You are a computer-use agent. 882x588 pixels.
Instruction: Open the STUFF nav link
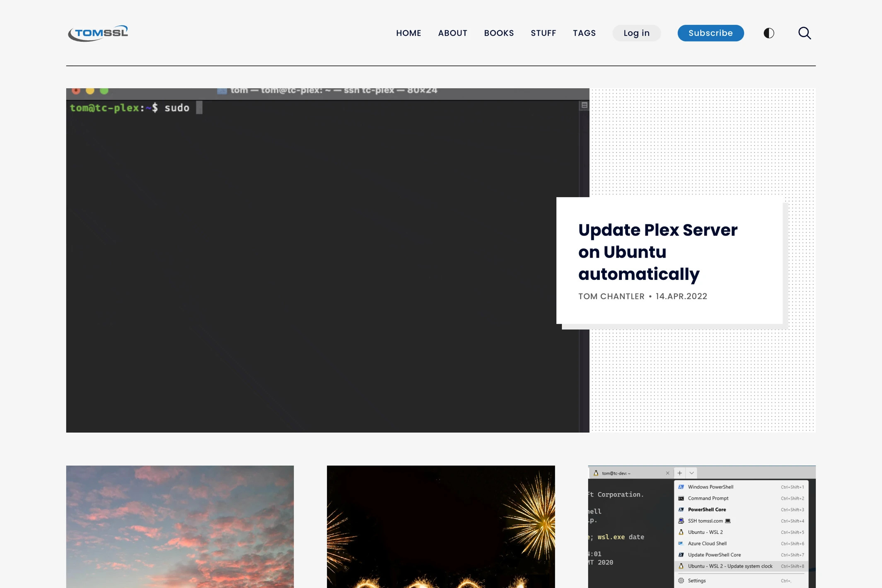(x=543, y=33)
